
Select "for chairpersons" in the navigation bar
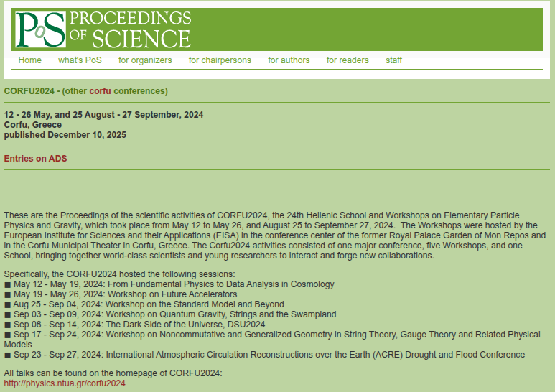220,60
